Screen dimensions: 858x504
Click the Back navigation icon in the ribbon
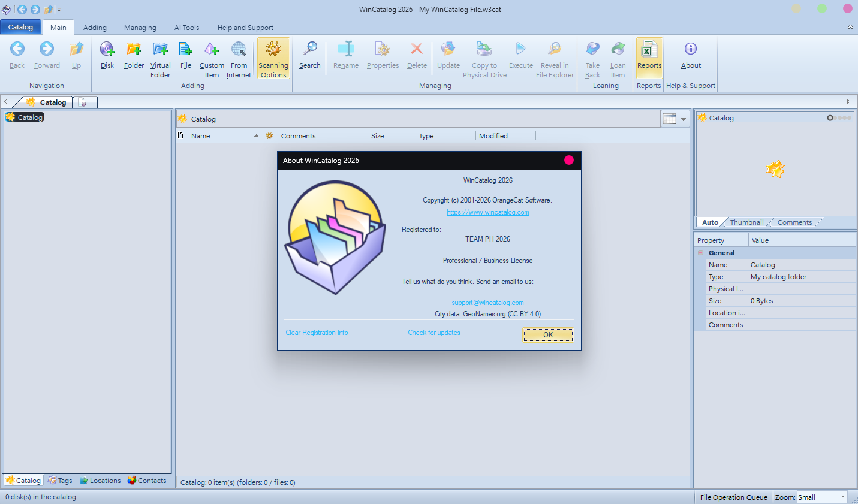coord(17,55)
